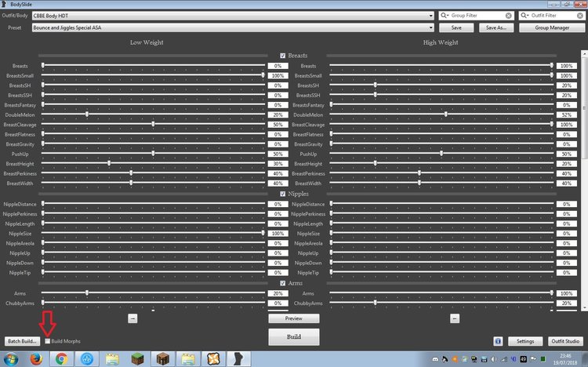Screen dimensions: 588x367
Task: Open Minecraft grass block taskbar icon
Action: click(x=138, y=359)
